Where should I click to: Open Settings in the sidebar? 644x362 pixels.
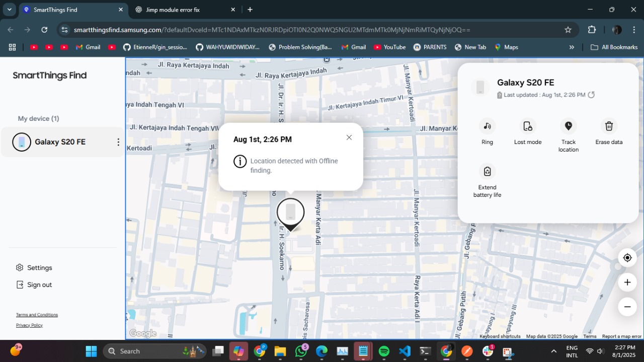tap(39, 268)
